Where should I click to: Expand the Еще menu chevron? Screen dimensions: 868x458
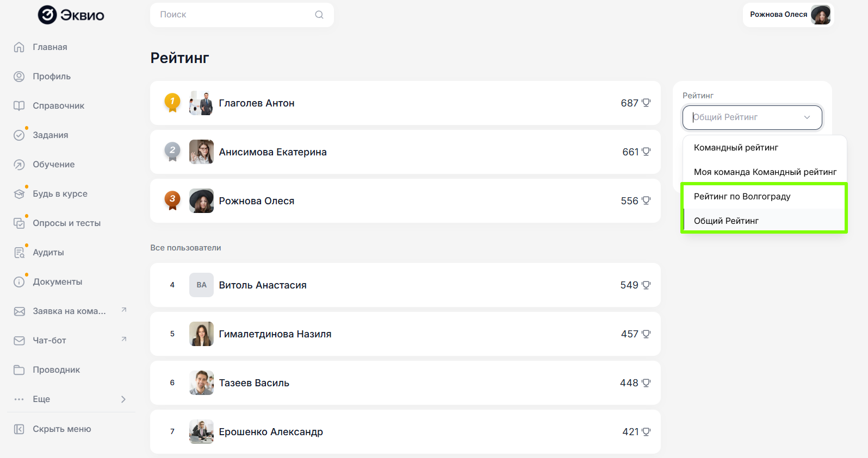[123, 399]
